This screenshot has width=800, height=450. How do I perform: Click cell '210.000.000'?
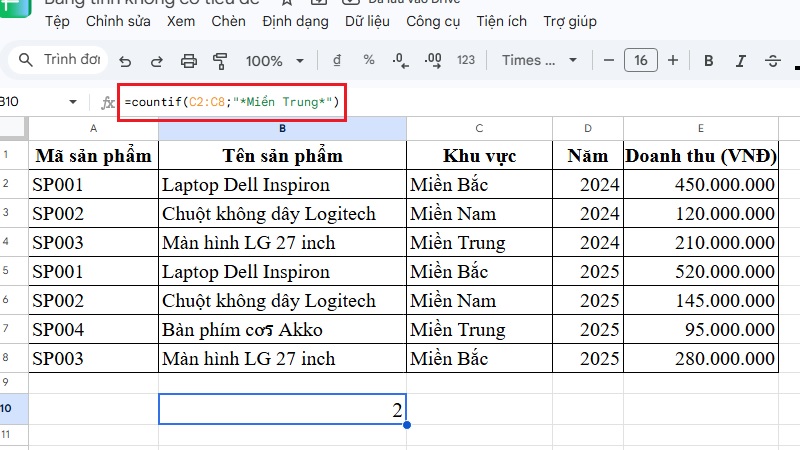click(x=701, y=242)
